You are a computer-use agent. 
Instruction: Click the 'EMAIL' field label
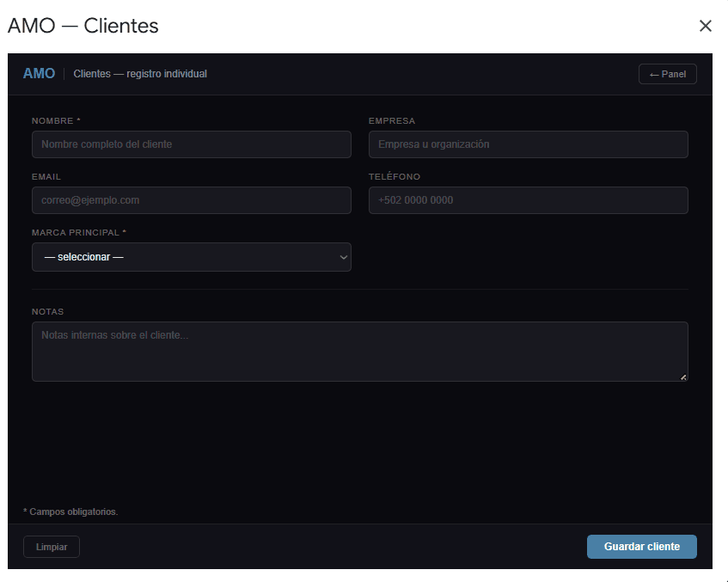click(46, 176)
